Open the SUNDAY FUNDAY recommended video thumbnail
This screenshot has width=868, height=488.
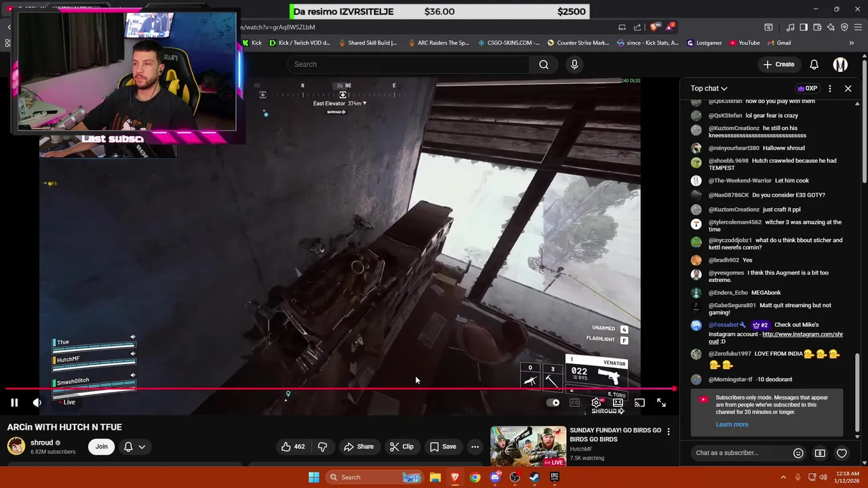[528, 445]
